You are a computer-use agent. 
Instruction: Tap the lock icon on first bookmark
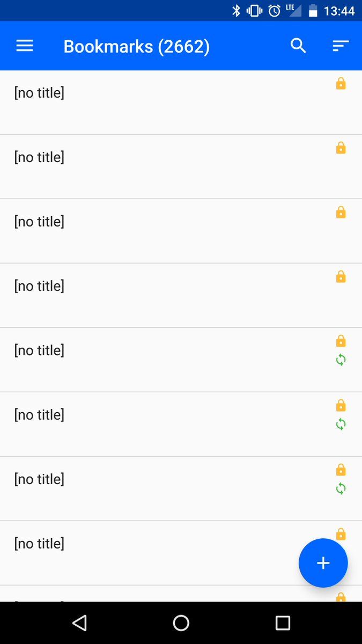tap(341, 84)
